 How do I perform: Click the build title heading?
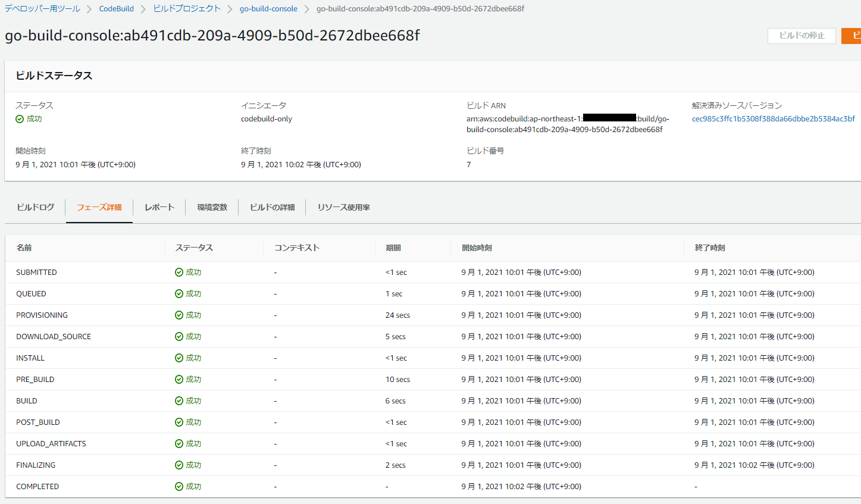click(212, 36)
